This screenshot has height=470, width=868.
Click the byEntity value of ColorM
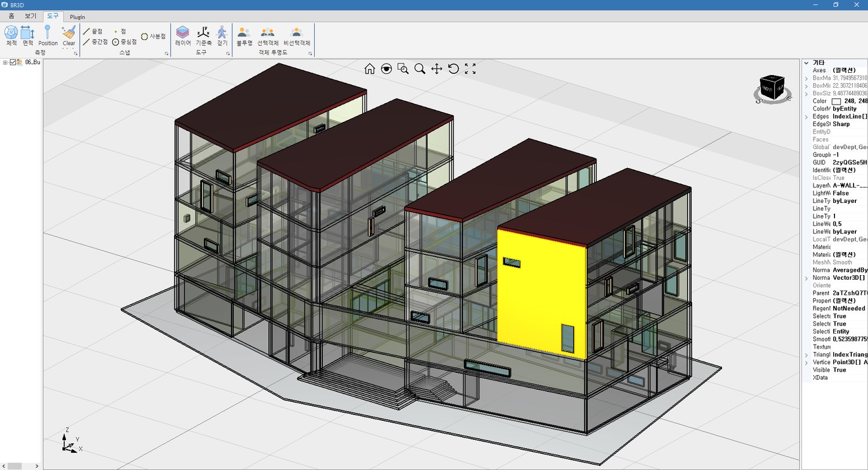pyautogui.click(x=844, y=109)
